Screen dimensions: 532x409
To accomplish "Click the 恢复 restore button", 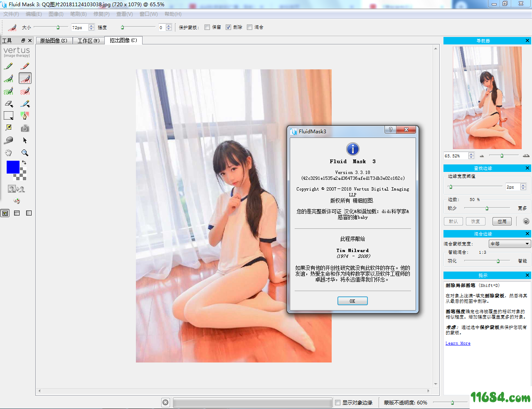I will point(476,221).
